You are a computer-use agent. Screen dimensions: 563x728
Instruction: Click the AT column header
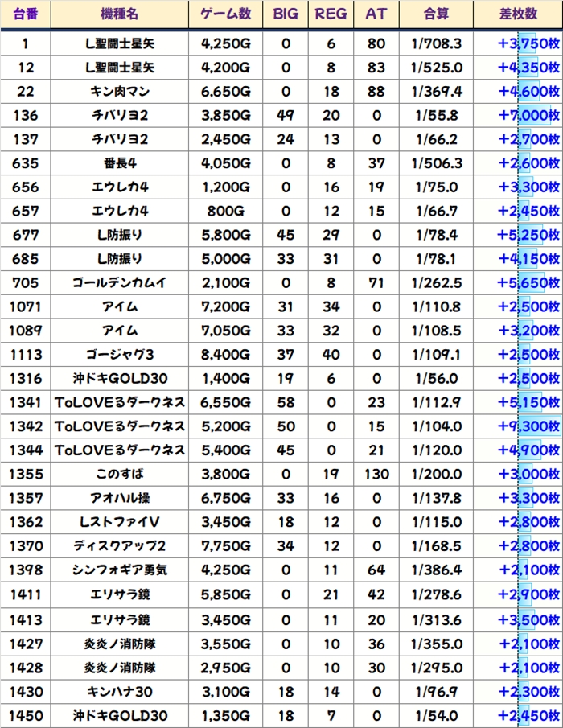point(375,14)
